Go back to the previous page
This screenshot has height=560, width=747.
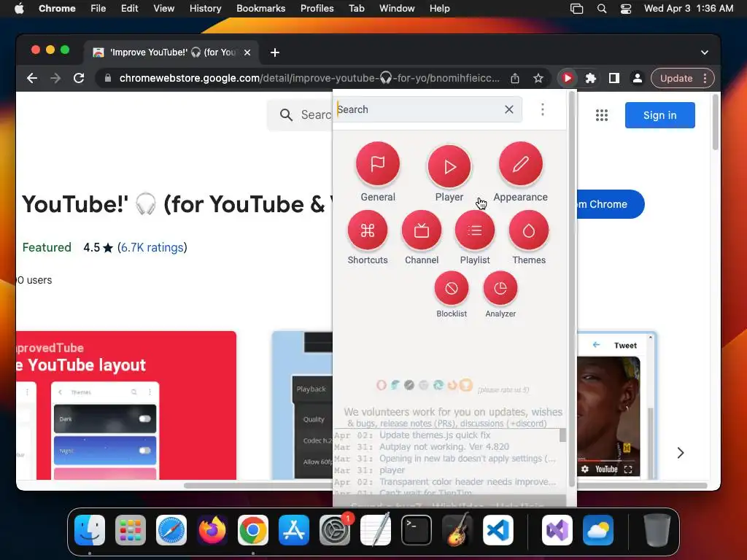point(32,78)
